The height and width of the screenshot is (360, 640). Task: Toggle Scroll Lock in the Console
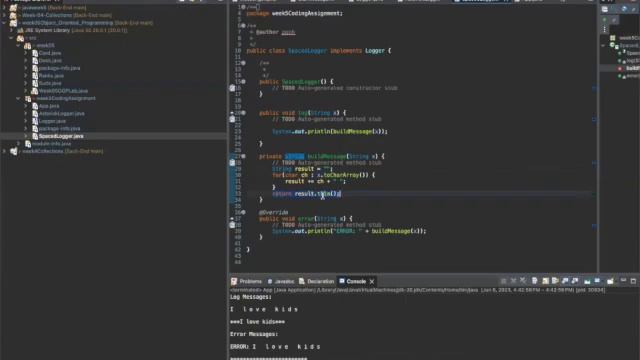545,281
